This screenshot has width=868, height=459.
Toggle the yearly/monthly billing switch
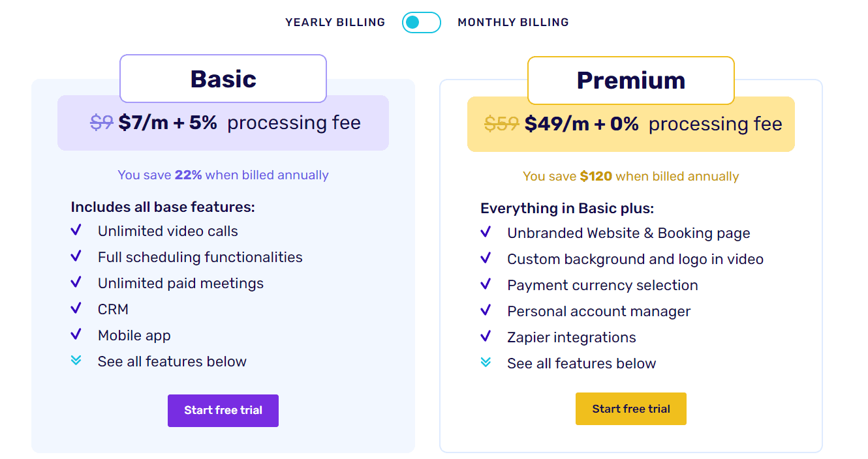tap(421, 22)
